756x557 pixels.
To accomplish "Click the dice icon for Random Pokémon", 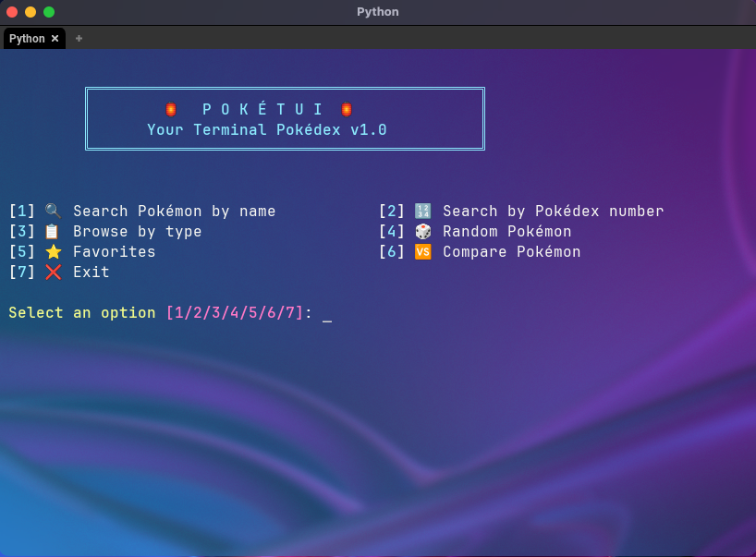I will click(422, 231).
